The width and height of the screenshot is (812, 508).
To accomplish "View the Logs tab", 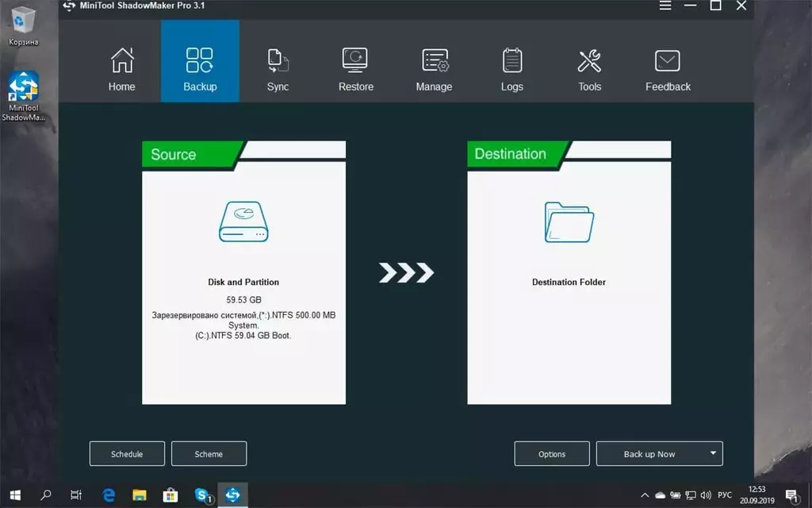I will coord(512,68).
